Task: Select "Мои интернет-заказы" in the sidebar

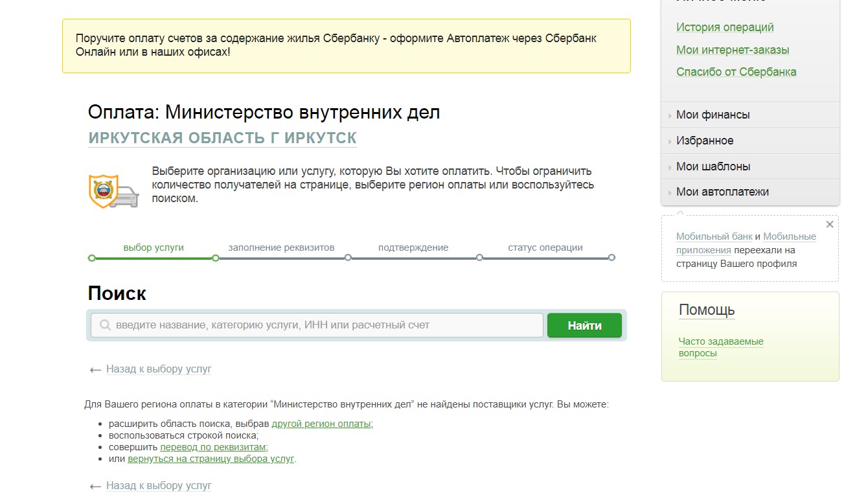Action: [732, 49]
